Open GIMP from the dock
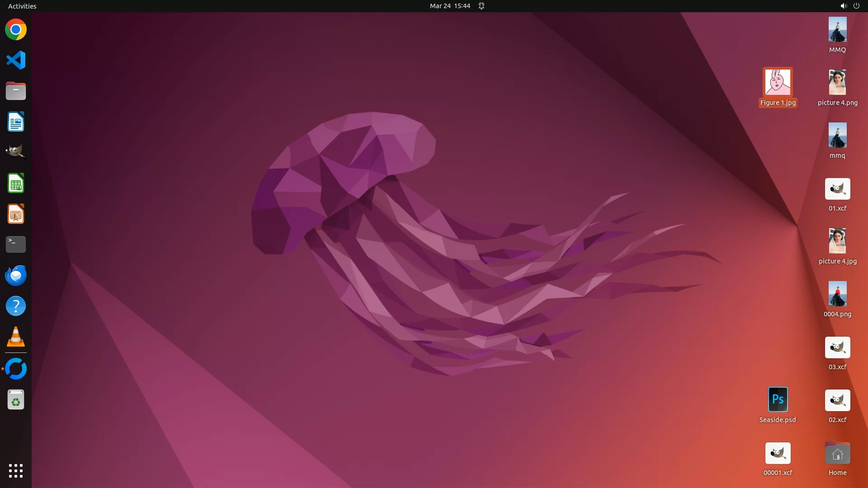The width and height of the screenshot is (868, 488). (x=16, y=152)
